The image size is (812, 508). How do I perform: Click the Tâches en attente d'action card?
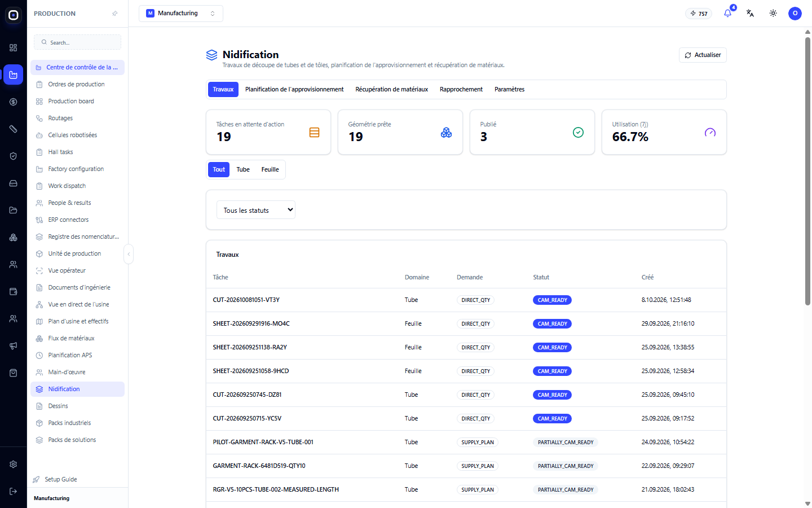pos(268,132)
